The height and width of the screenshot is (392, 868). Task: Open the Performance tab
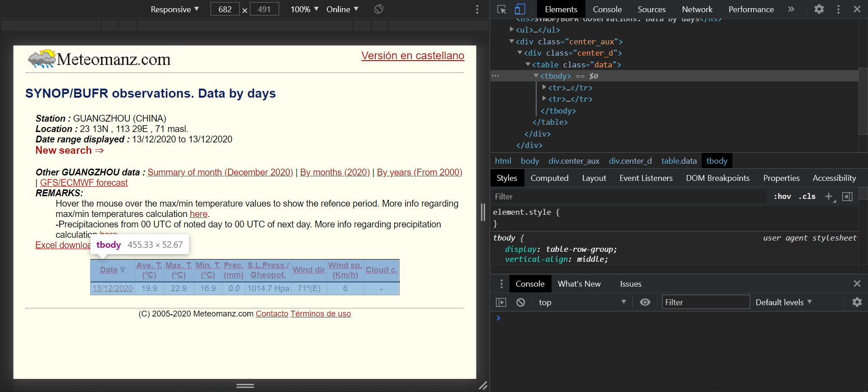pos(751,9)
